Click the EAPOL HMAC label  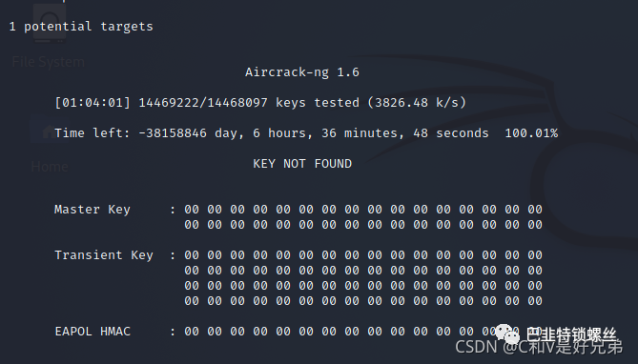[93, 332]
